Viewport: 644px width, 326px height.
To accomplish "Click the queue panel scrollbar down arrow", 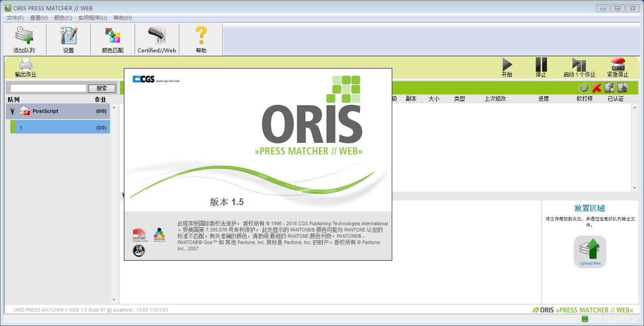I will coord(114,300).
